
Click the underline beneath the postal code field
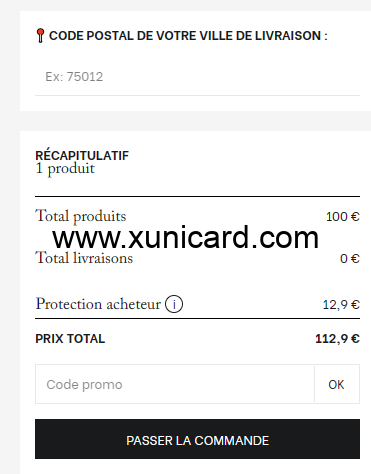tap(197, 95)
